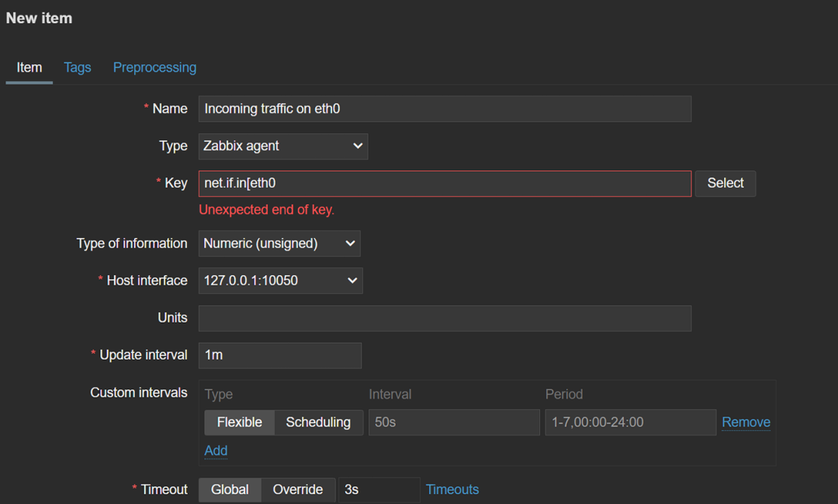Screen dimensions: 838x504
Task: Click the custom Interval field showing 50s
Action: 454,423
